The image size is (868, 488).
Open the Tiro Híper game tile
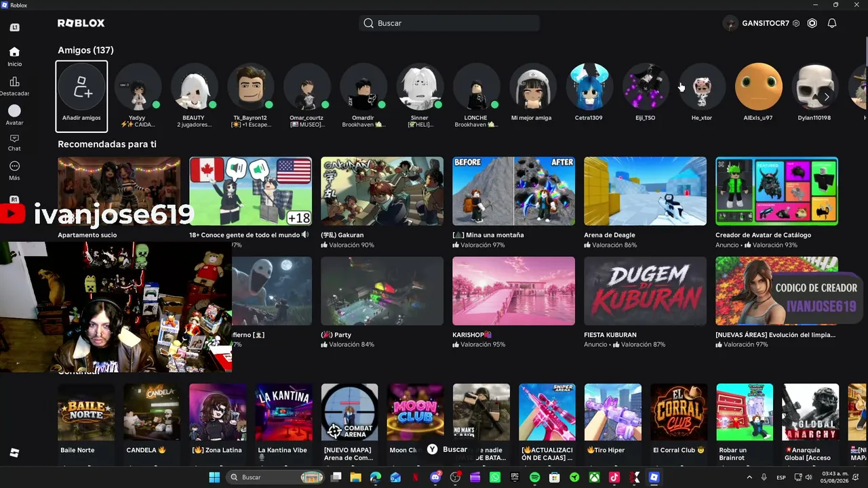point(613,412)
